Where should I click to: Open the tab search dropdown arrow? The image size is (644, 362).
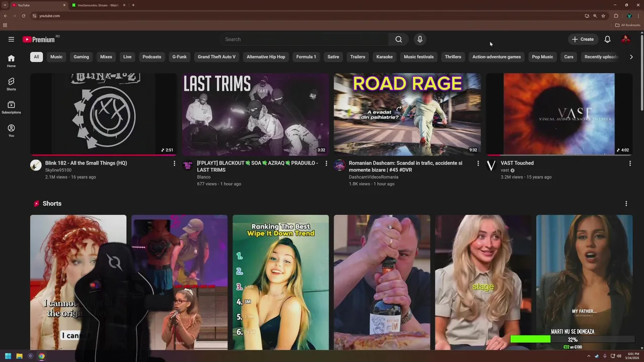(x=5, y=5)
